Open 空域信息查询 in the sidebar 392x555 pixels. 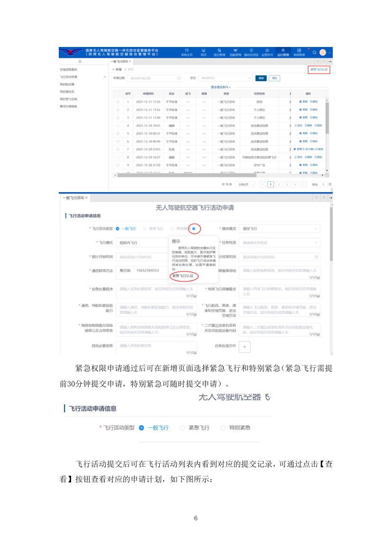pyautogui.click(x=68, y=70)
